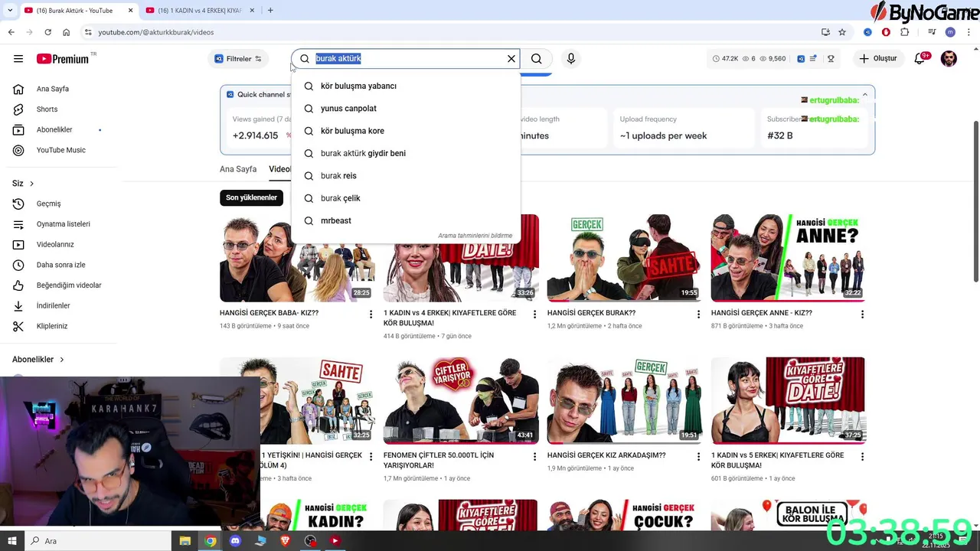Open YouTube Music in sidebar
The image size is (980, 551).
coord(61,150)
